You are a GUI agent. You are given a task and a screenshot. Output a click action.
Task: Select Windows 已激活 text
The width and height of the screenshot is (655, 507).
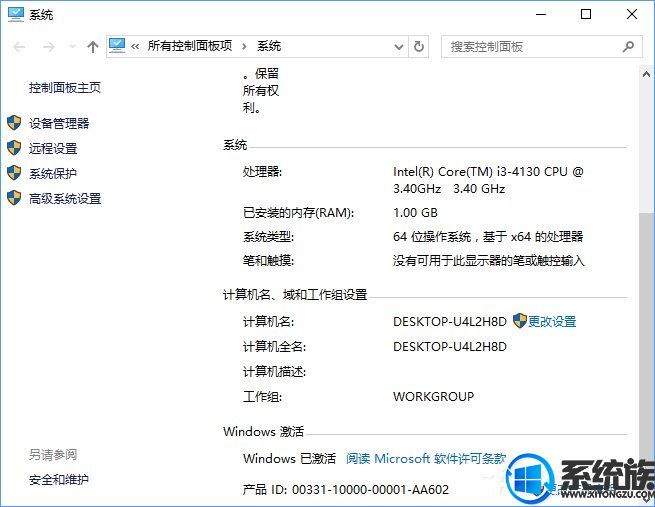pos(289,458)
